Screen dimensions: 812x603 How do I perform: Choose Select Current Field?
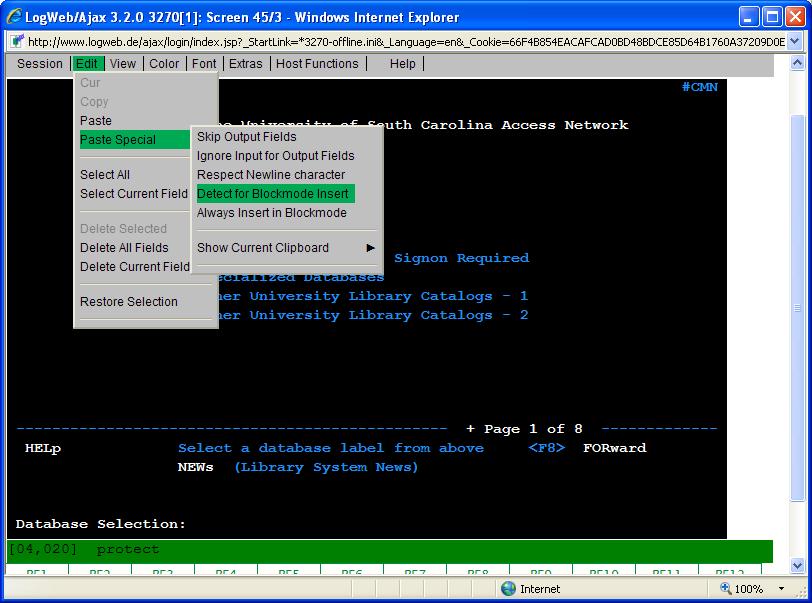pos(134,194)
